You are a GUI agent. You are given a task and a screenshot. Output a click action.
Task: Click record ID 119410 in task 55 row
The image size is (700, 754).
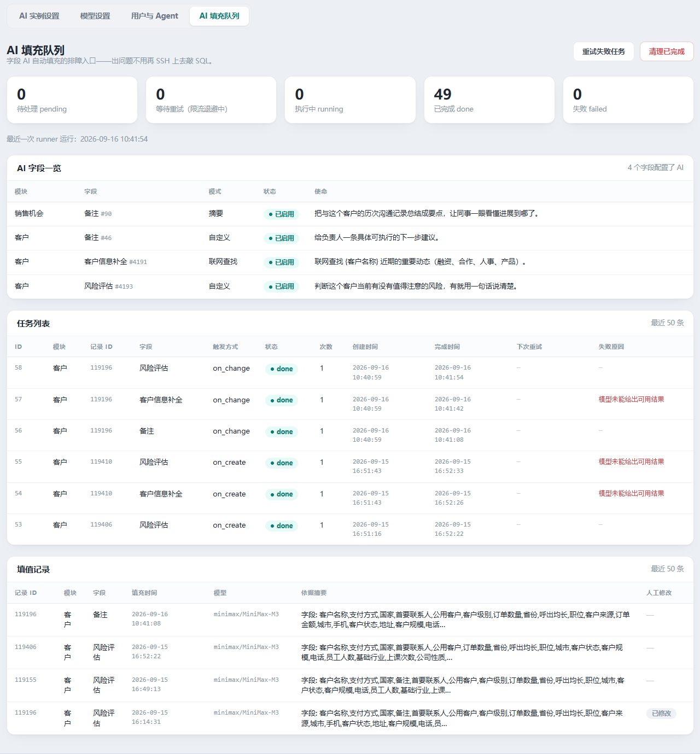[101, 461]
